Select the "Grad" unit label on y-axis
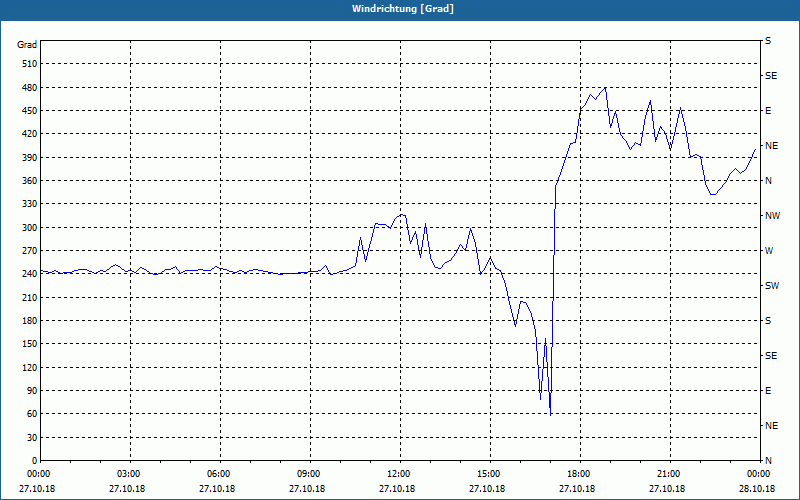Image resolution: width=800 pixels, height=500 pixels. pyautogui.click(x=27, y=45)
